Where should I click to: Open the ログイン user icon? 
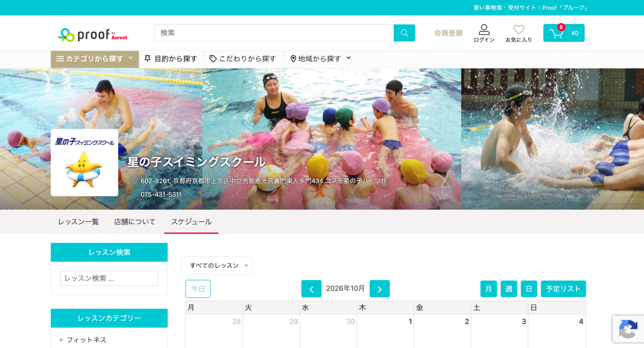click(484, 33)
